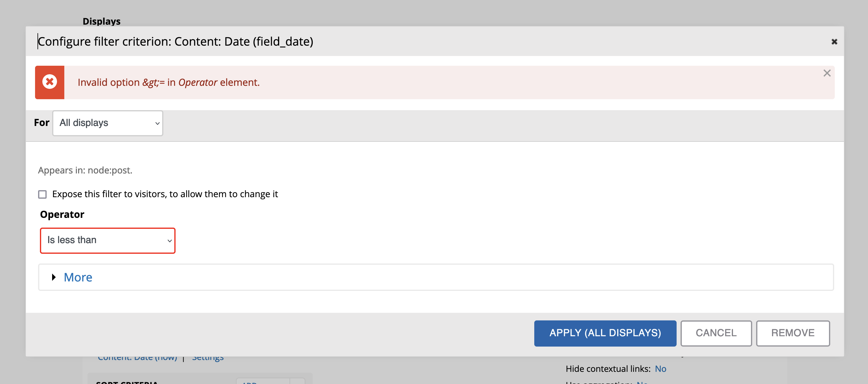The image size is (868, 384).
Task: Open the "All displays" dropdown
Action: click(107, 123)
